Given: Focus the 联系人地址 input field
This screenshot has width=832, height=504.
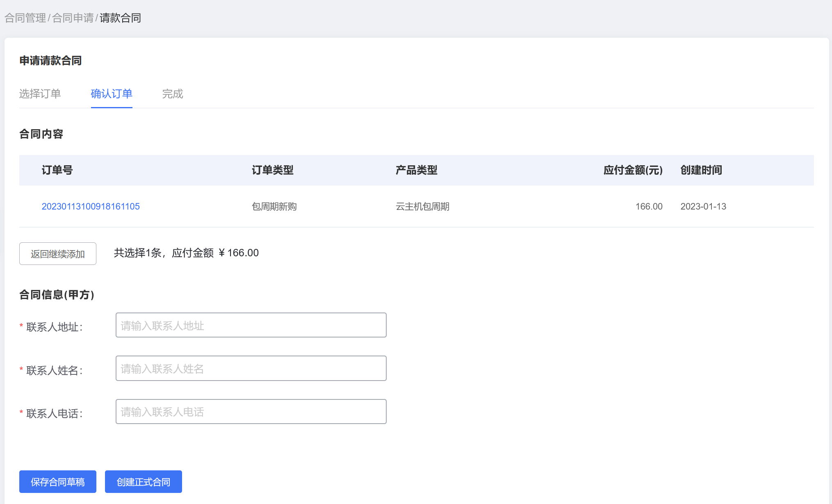Looking at the screenshot, I should (251, 326).
